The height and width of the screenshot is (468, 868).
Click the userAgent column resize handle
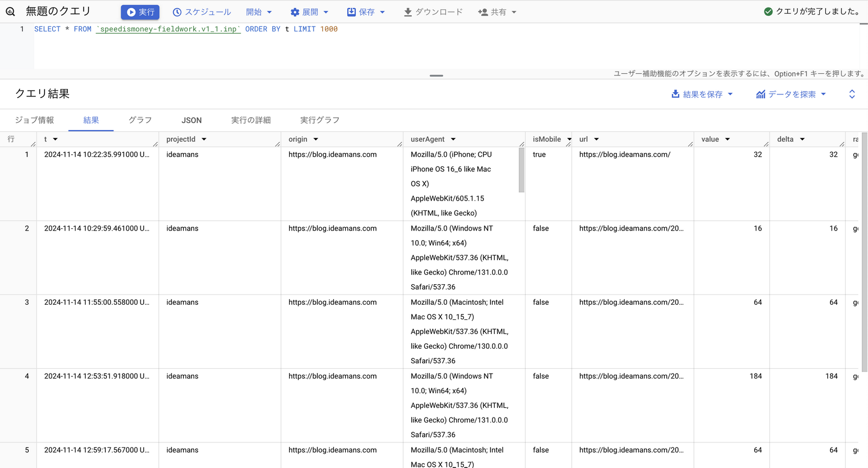(522, 144)
